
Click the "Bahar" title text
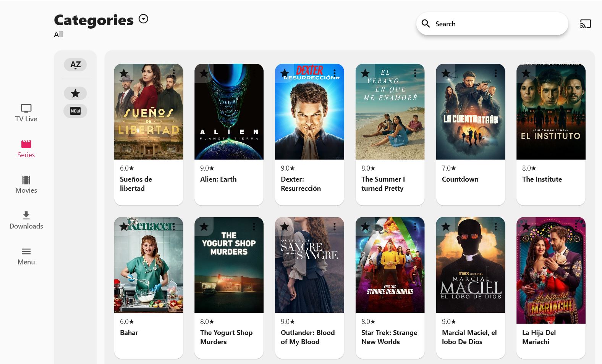(129, 332)
